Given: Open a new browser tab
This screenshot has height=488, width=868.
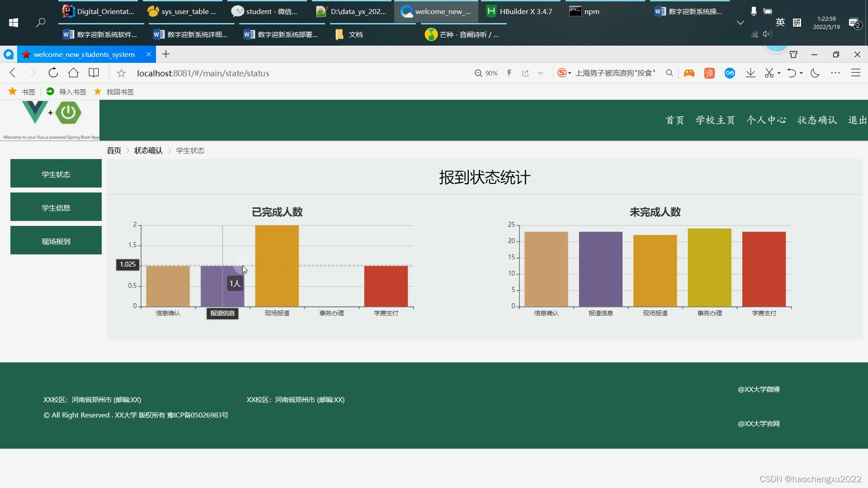Looking at the screenshot, I should pyautogui.click(x=166, y=54).
